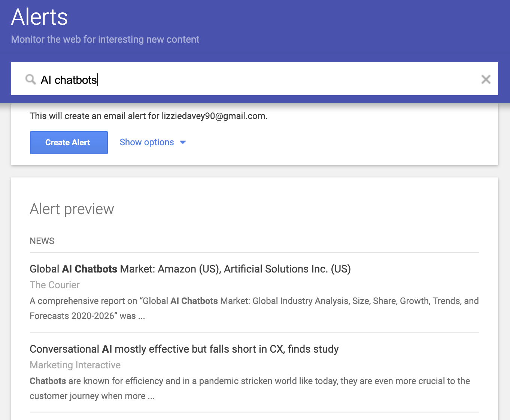Select the 'Monitor the web' subtitle text

coord(105,39)
